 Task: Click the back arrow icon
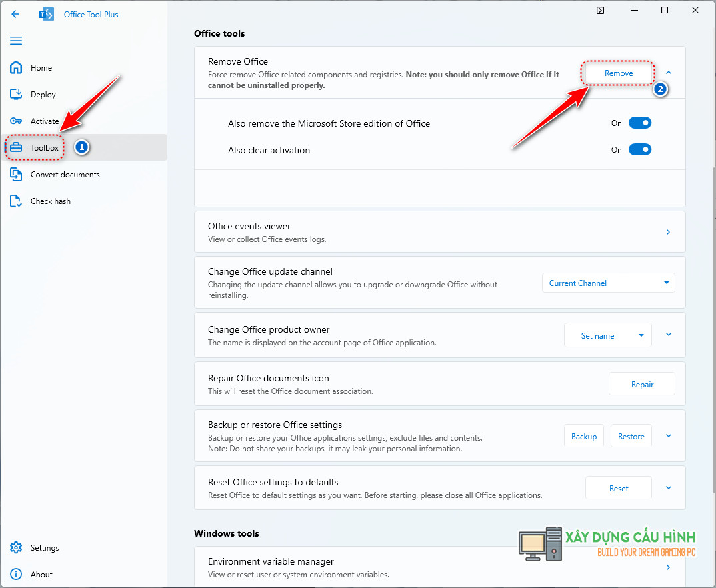[x=16, y=14]
